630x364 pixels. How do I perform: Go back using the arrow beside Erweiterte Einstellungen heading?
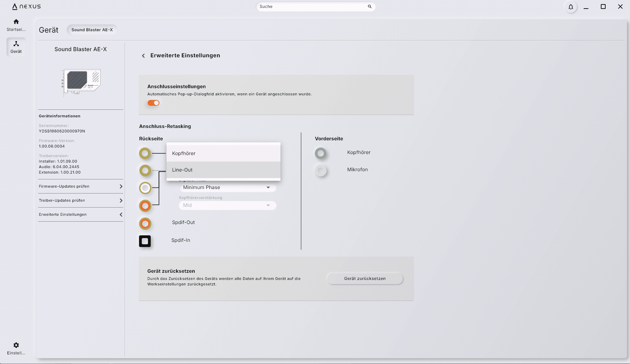pyautogui.click(x=144, y=56)
